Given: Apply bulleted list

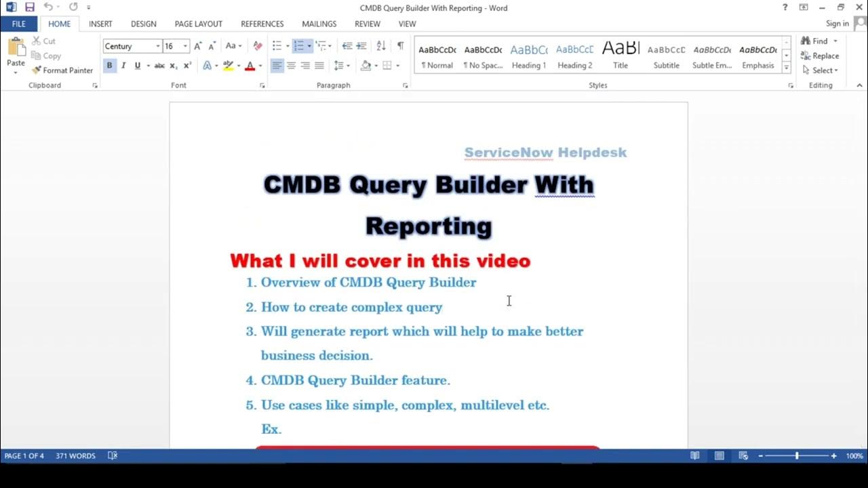Looking at the screenshot, I should pyautogui.click(x=277, y=46).
